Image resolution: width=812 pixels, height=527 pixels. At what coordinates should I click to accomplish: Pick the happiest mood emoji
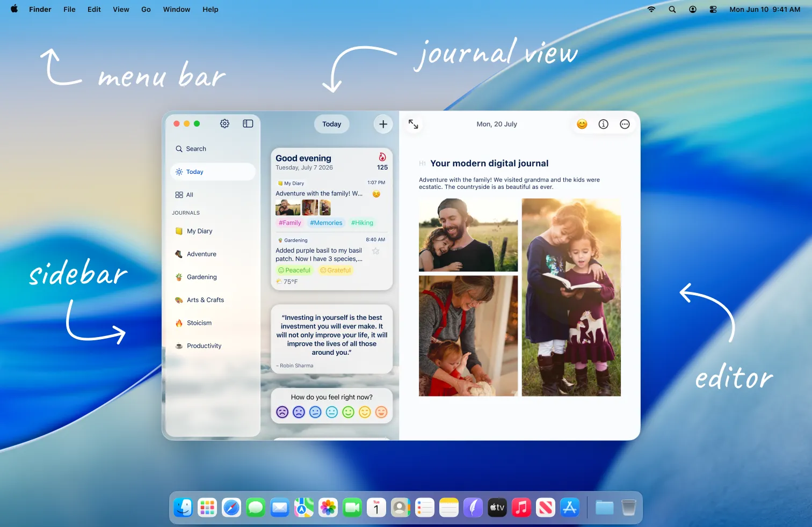pyautogui.click(x=381, y=412)
